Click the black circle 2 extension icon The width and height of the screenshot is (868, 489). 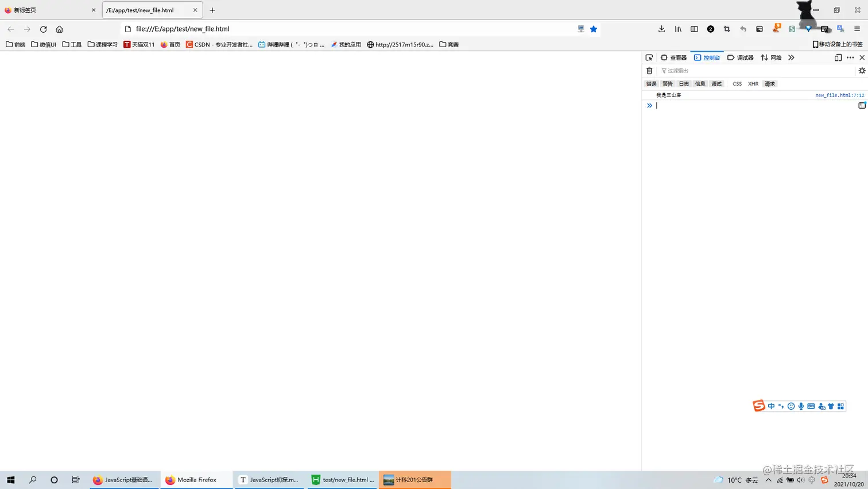711,29
